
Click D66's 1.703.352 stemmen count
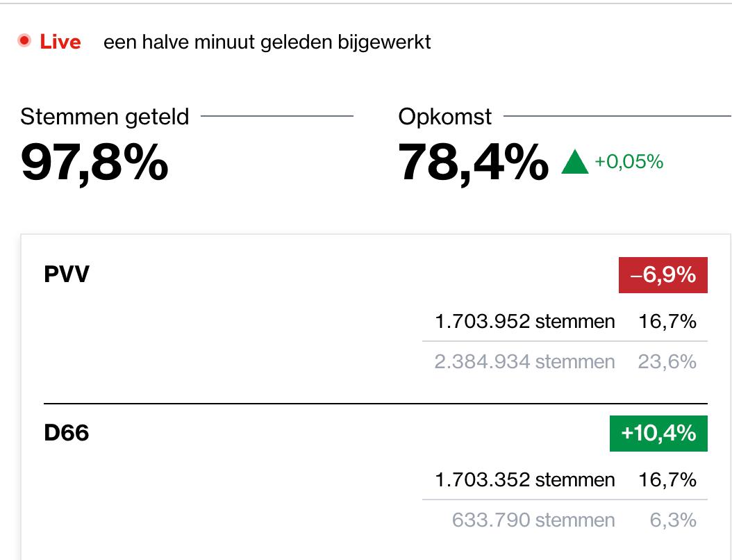tap(524, 479)
